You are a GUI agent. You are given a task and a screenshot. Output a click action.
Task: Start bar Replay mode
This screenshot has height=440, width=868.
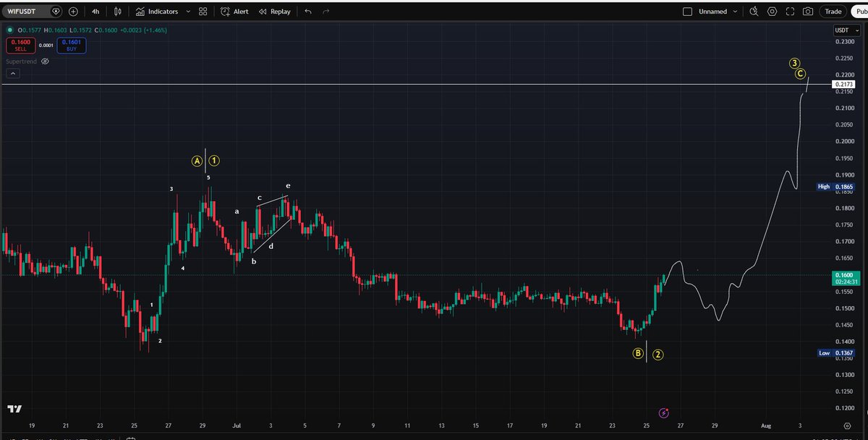coord(275,12)
